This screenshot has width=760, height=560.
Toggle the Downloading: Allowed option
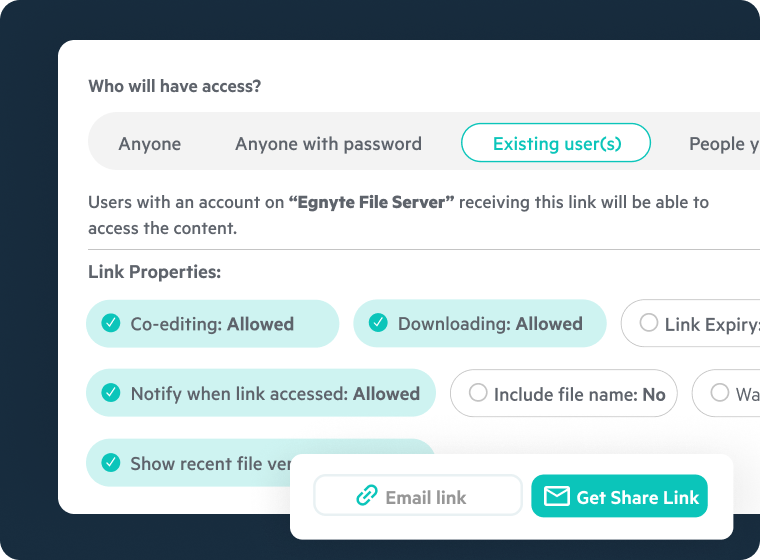click(x=480, y=324)
